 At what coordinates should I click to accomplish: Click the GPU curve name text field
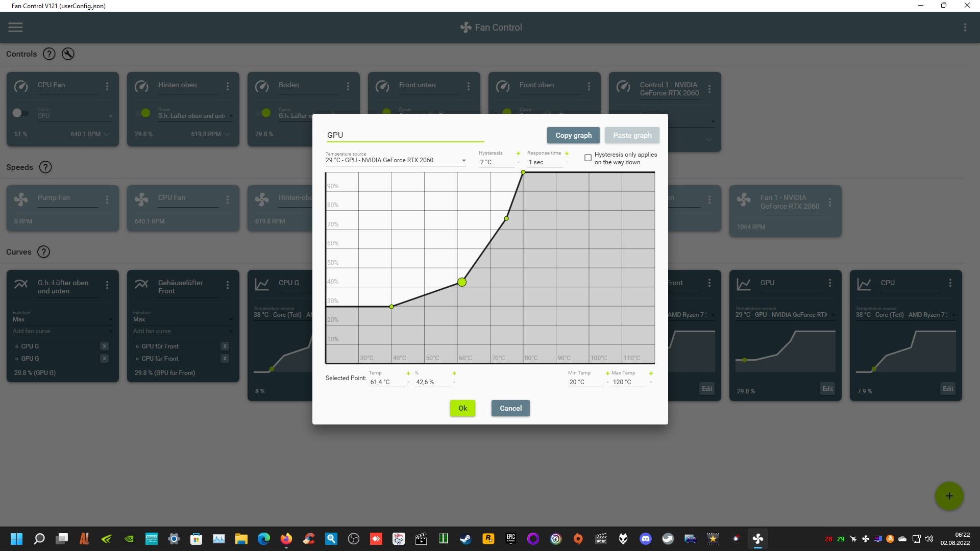click(405, 135)
